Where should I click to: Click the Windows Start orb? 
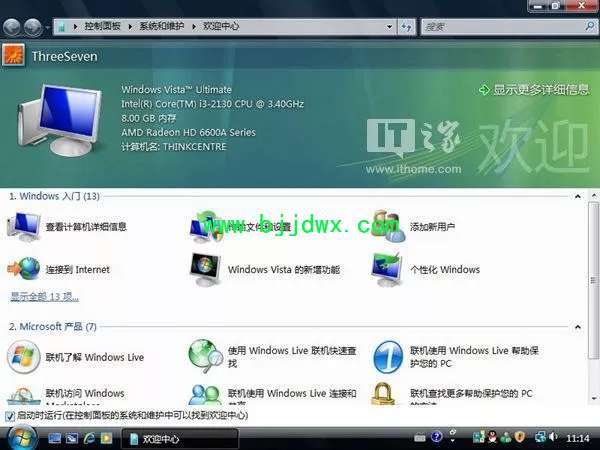pyautogui.click(x=22, y=437)
